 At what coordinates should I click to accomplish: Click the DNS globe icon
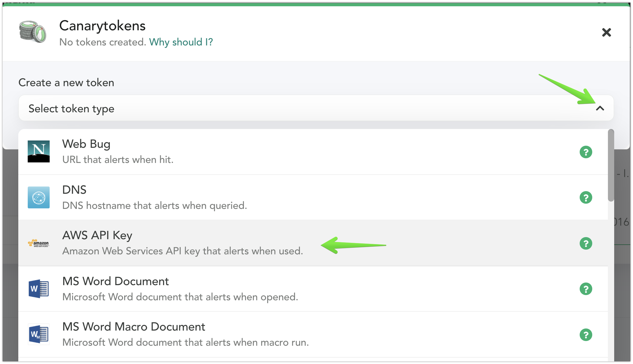pyautogui.click(x=39, y=197)
